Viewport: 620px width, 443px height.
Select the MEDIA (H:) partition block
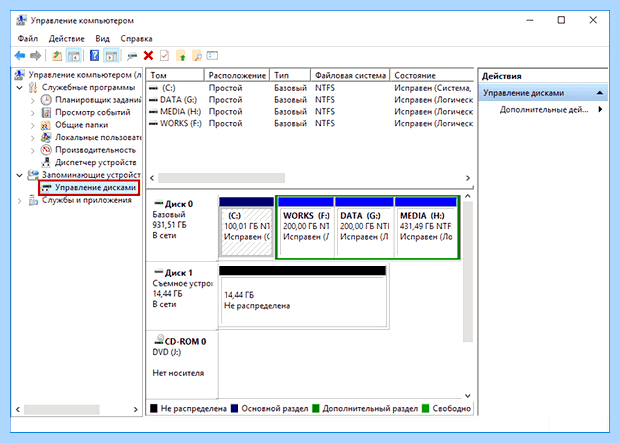coord(426,227)
